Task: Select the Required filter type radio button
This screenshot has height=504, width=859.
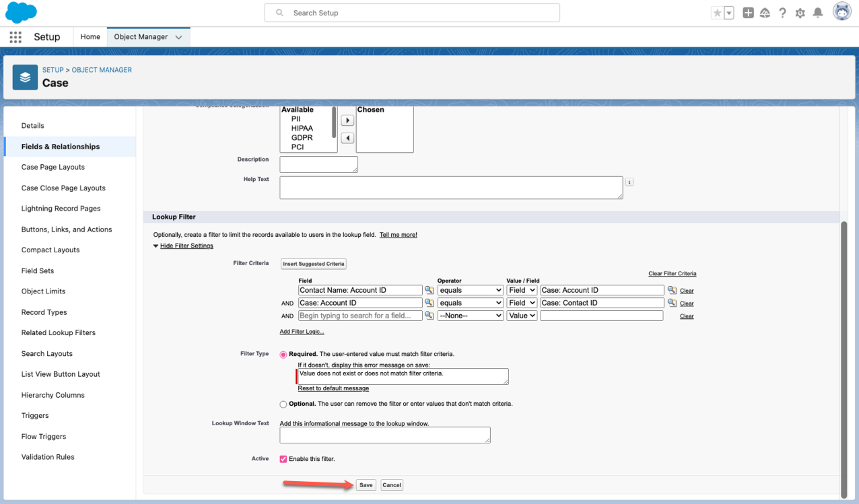Action: click(x=283, y=355)
